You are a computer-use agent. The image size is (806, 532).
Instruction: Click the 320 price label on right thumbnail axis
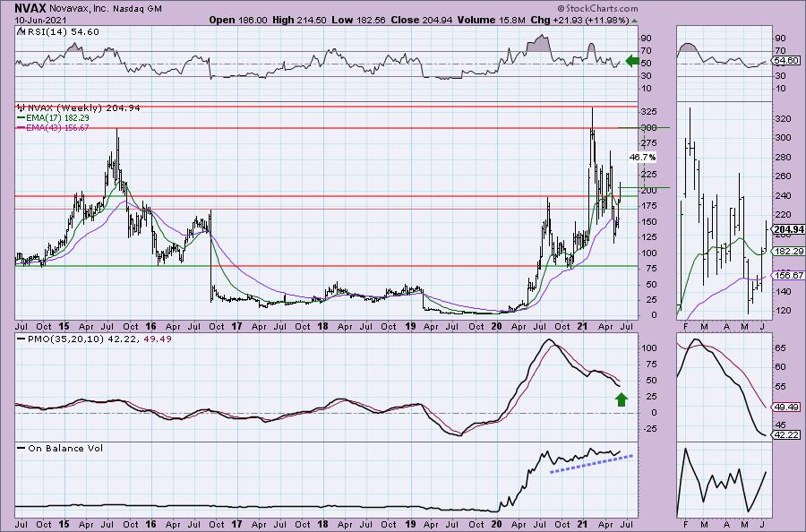(784, 119)
